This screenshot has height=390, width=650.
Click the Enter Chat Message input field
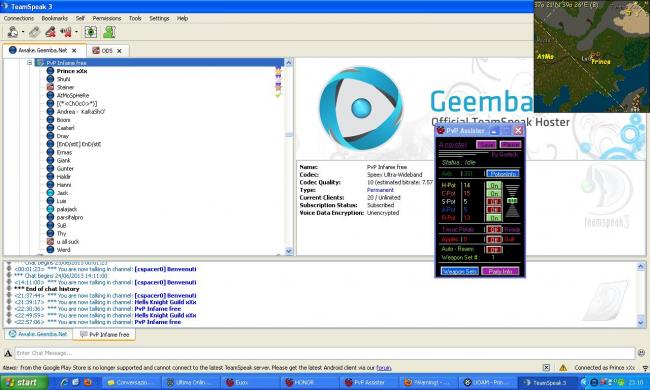click(325, 353)
